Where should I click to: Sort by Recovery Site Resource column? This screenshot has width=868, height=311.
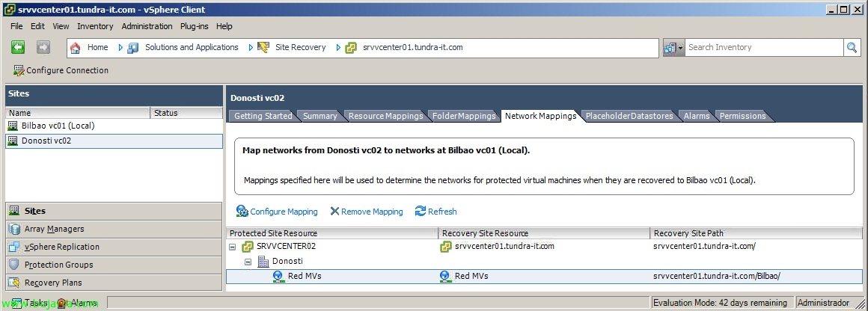coord(544,233)
